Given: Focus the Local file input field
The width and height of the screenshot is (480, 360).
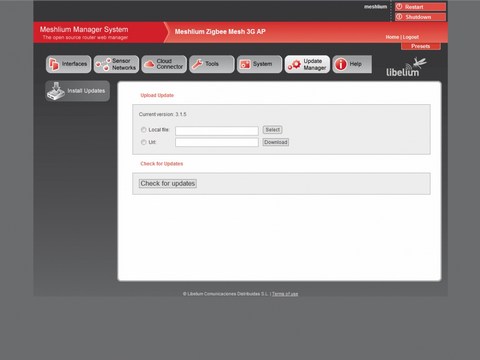Looking at the screenshot, I should (x=217, y=130).
